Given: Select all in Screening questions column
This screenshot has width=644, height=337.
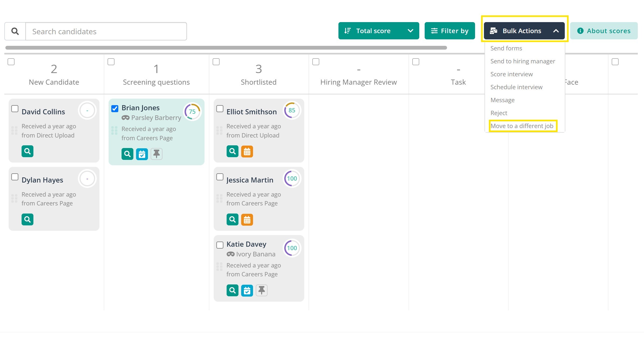Looking at the screenshot, I should coord(111,62).
